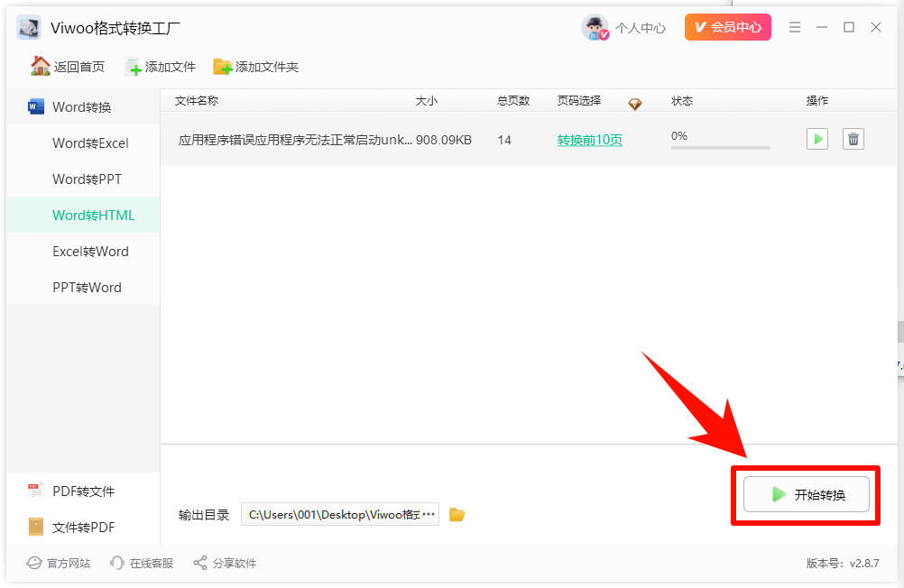Click the 908.09KB file size cell
904x588 pixels.
(x=444, y=140)
